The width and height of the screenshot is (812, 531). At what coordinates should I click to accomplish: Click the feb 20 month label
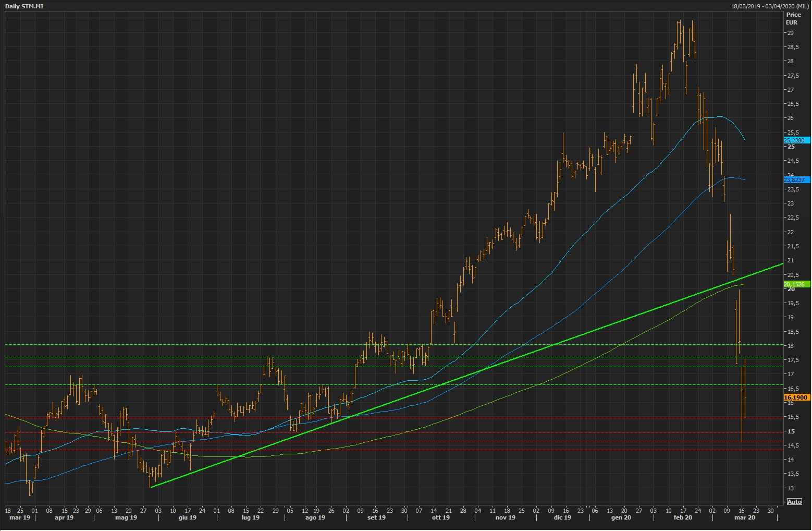tap(683, 517)
